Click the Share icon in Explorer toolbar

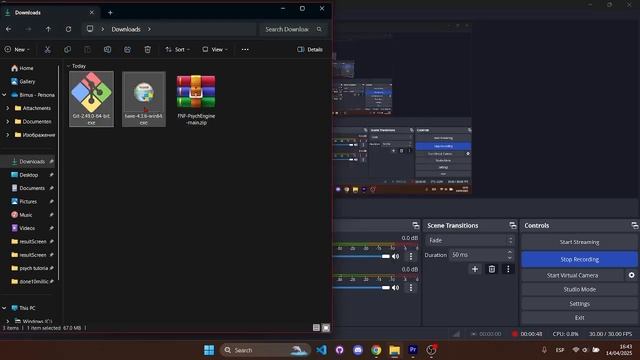tap(127, 49)
